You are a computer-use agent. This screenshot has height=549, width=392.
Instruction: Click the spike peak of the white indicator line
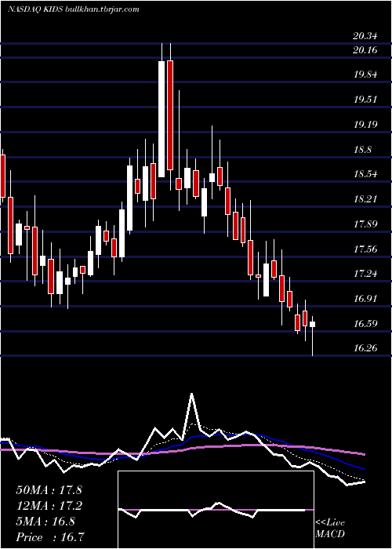pos(191,394)
